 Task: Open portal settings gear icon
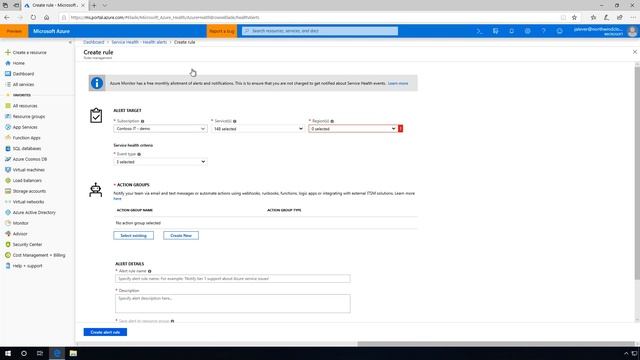pyautogui.click(x=527, y=31)
